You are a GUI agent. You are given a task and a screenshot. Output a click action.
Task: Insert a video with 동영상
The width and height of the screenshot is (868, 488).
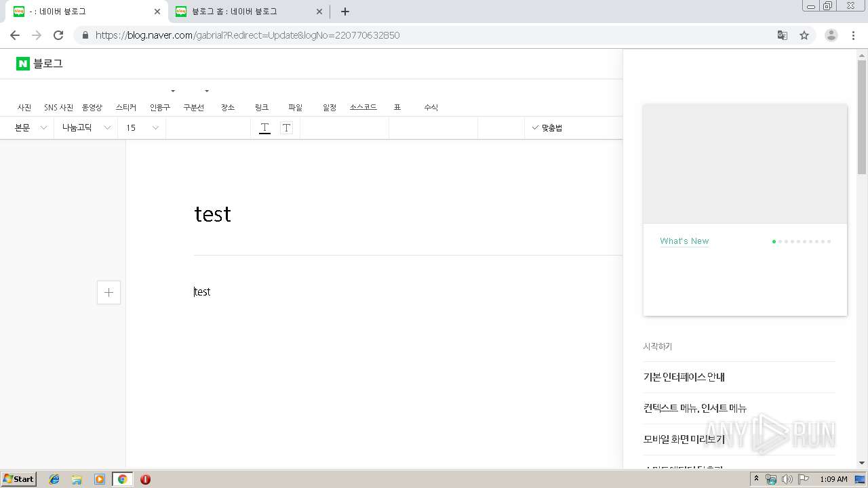pos(92,108)
